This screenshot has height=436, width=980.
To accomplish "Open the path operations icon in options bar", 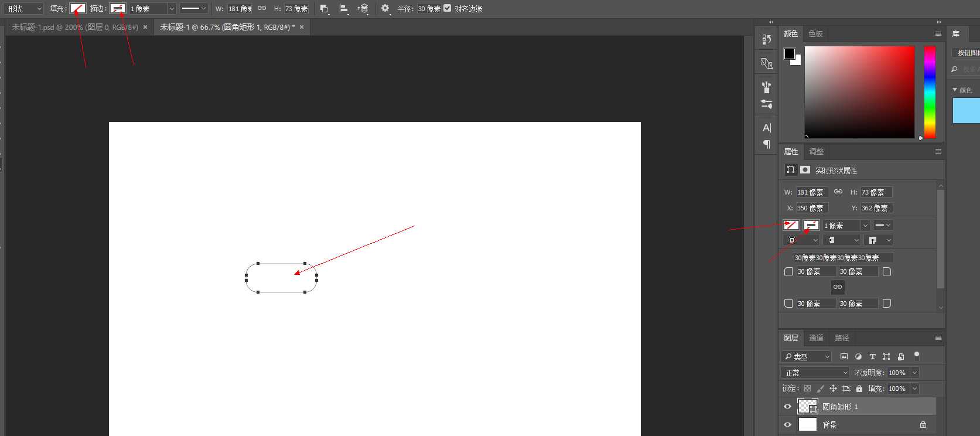I will click(x=324, y=9).
